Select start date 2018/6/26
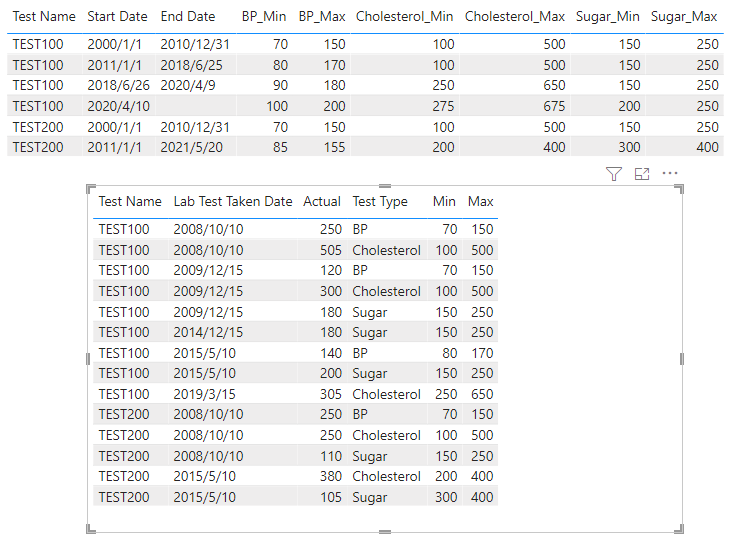The image size is (735, 553). [119, 85]
